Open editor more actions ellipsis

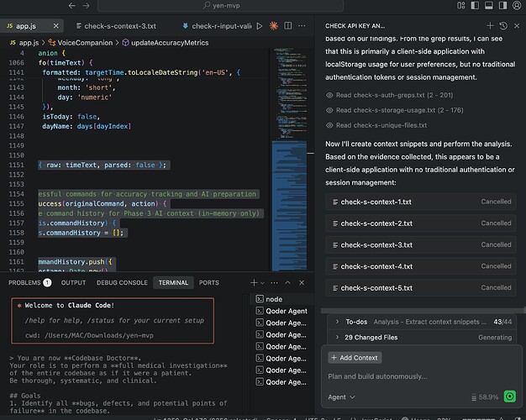302,26
